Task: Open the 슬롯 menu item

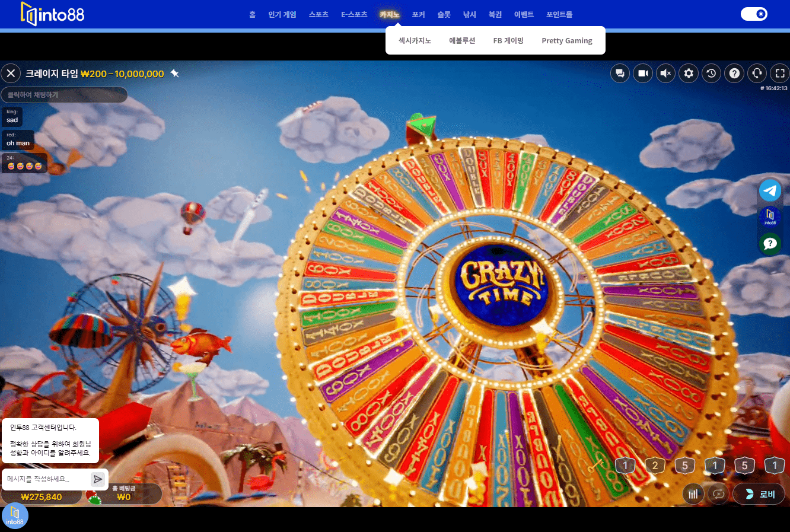Action: pyautogui.click(x=444, y=15)
